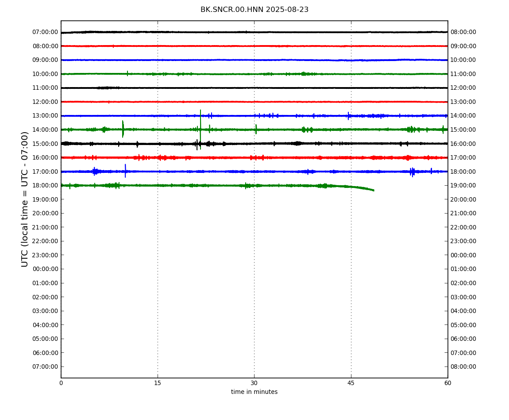The height and width of the screenshot is (420, 509).
Task: Click right-axis label 03:00:00
Action: [x=463, y=297]
